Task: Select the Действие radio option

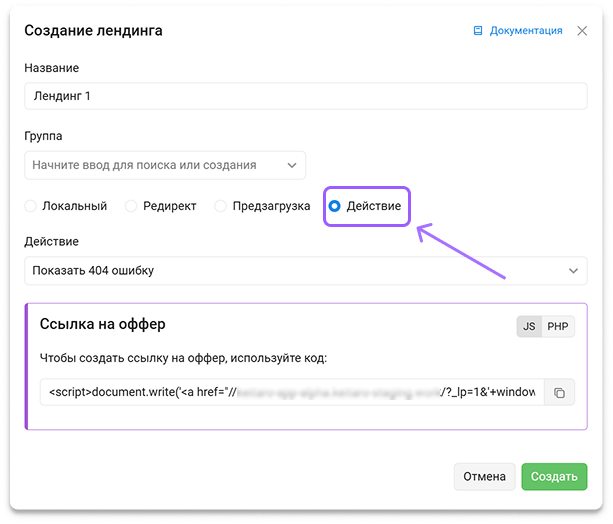Action: point(335,206)
